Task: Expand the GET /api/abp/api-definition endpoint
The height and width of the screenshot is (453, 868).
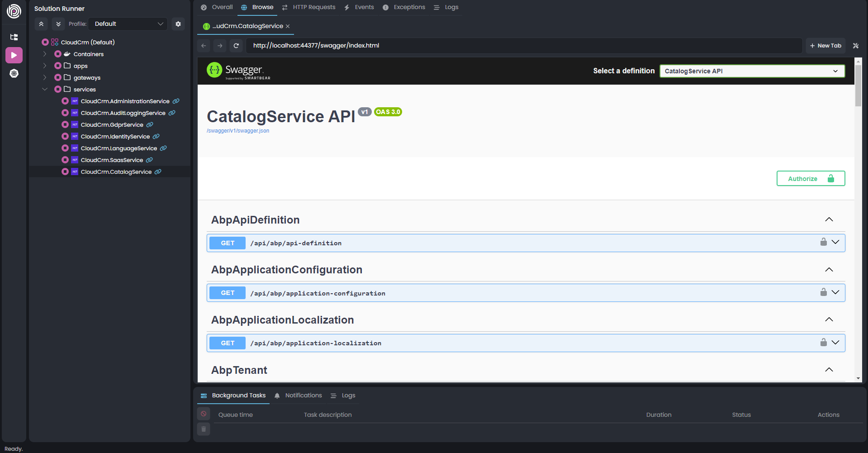Action: (x=835, y=243)
